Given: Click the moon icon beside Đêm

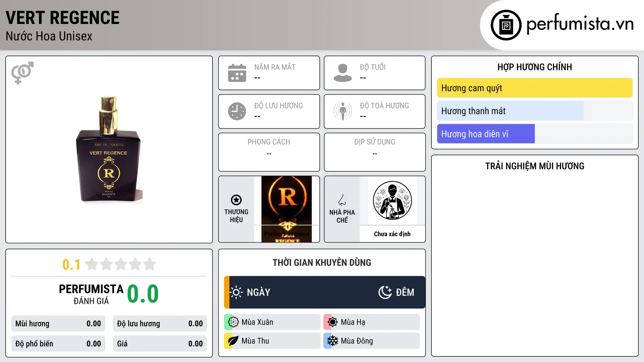Looking at the screenshot, I should (x=385, y=292).
